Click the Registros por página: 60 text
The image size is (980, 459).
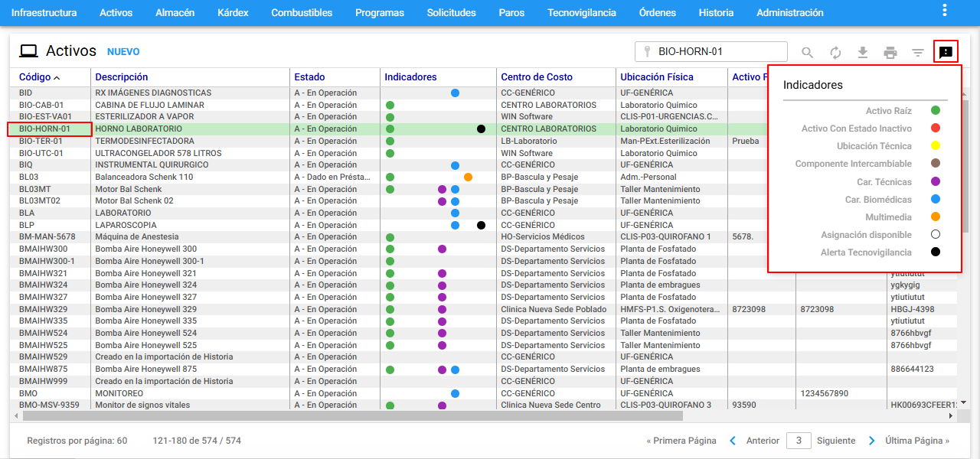[77, 441]
